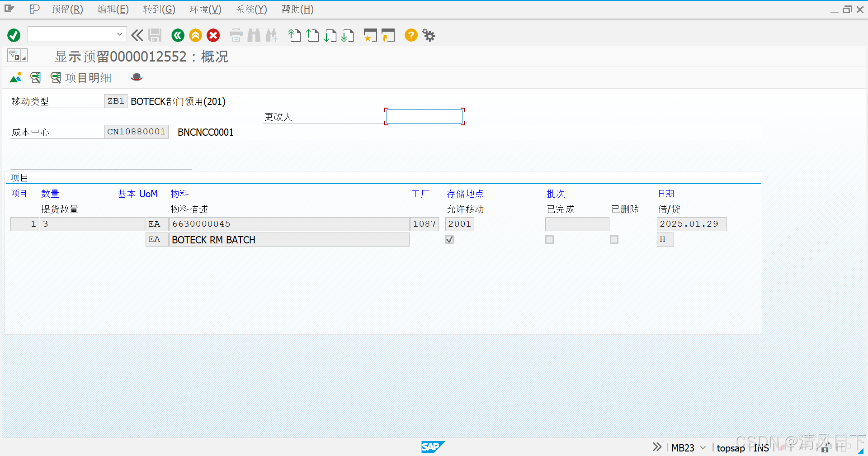The width and height of the screenshot is (868, 456).
Task: Click the Create Shortcut toolbar icon
Action: pyautogui.click(x=388, y=35)
